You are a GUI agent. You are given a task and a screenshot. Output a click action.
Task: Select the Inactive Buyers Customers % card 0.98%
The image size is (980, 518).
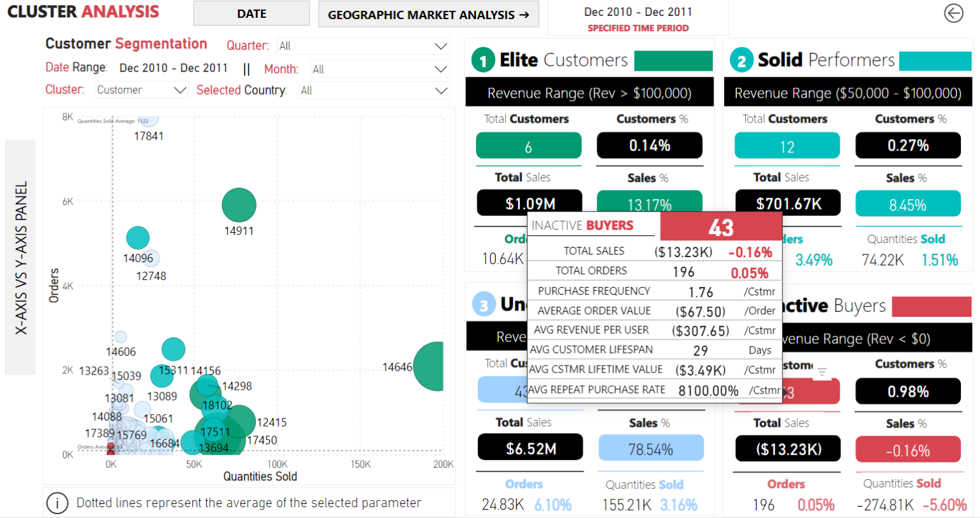pyautogui.click(x=908, y=391)
